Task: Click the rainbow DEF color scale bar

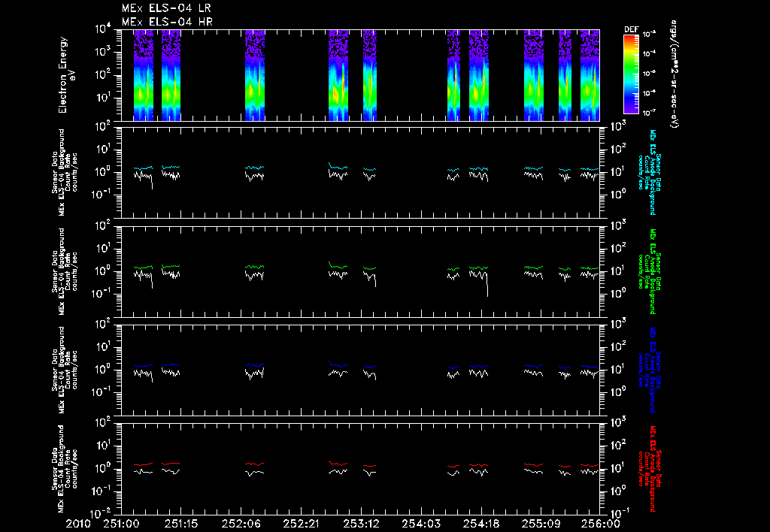Action: [x=631, y=74]
